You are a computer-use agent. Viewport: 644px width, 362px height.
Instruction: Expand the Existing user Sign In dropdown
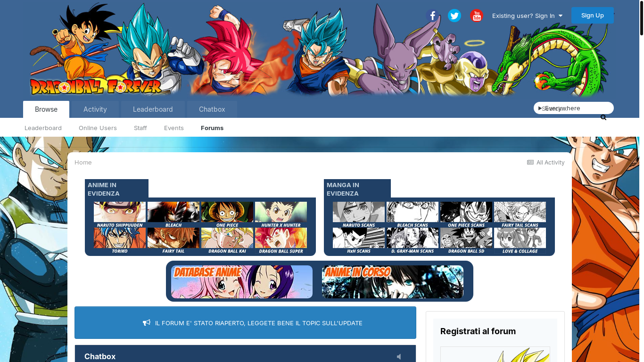tap(528, 16)
